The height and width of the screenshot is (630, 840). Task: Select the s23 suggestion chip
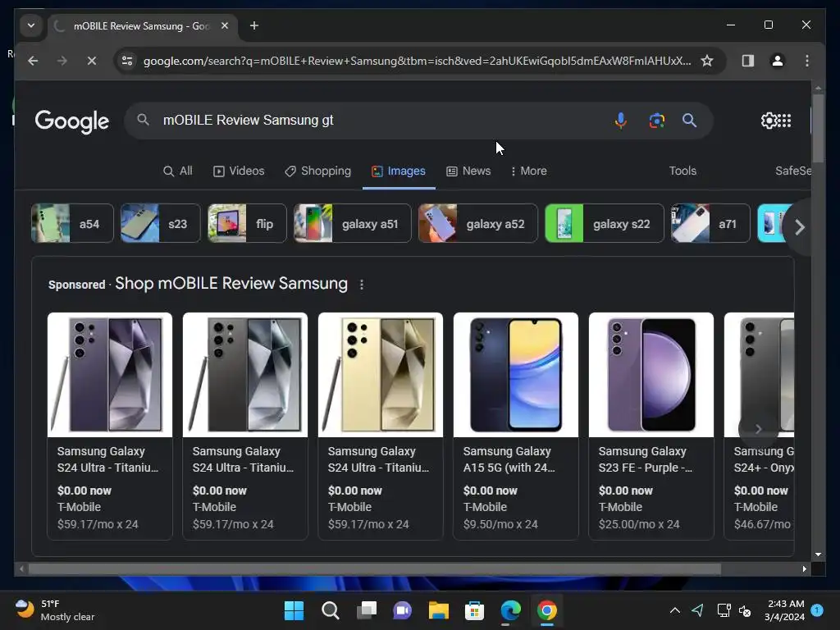coord(160,223)
